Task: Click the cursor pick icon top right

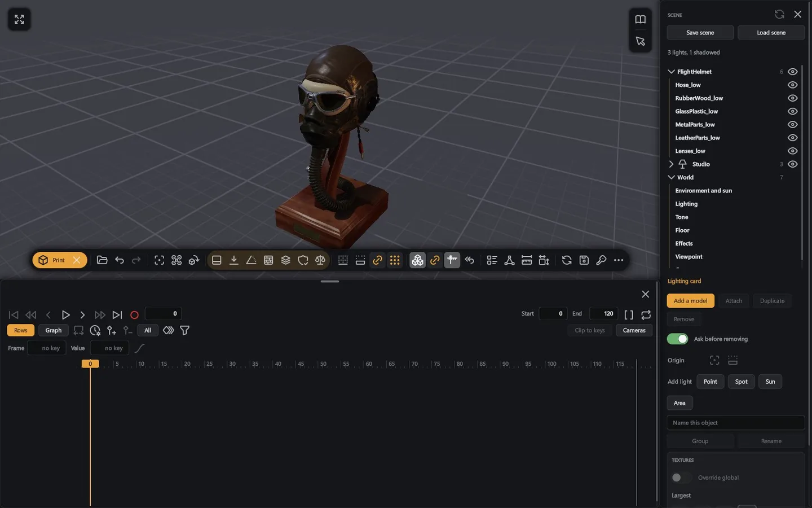Action: tap(641, 41)
